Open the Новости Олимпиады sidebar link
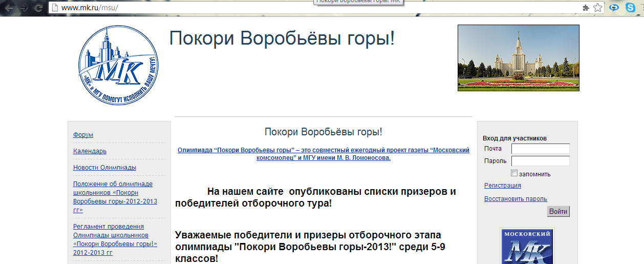The width and height of the screenshot is (644, 264). [x=104, y=168]
